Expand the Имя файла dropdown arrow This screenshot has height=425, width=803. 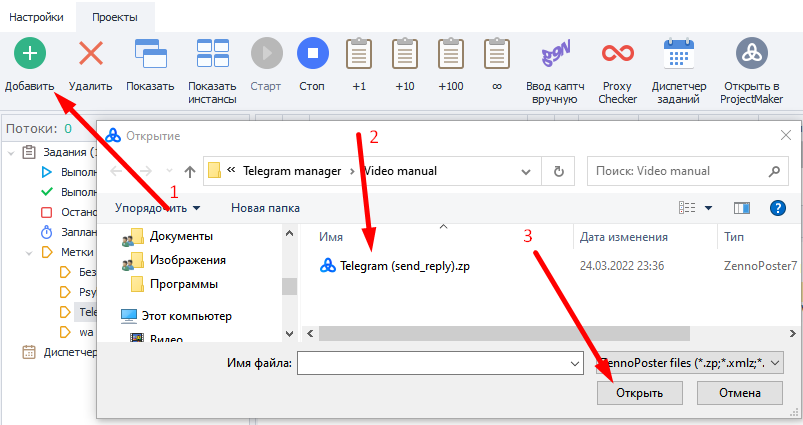(x=575, y=364)
